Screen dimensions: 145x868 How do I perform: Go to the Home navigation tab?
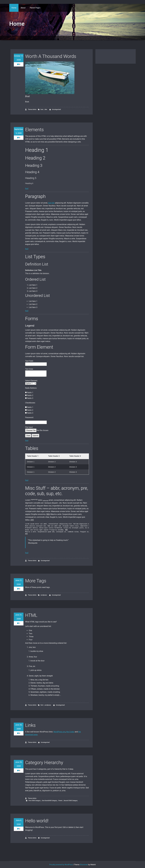[x=14, y=8]
